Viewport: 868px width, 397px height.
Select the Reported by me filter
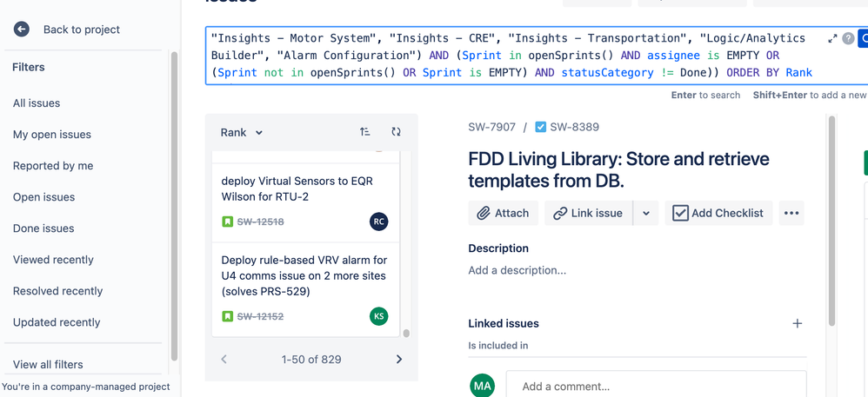pos(53,166)
